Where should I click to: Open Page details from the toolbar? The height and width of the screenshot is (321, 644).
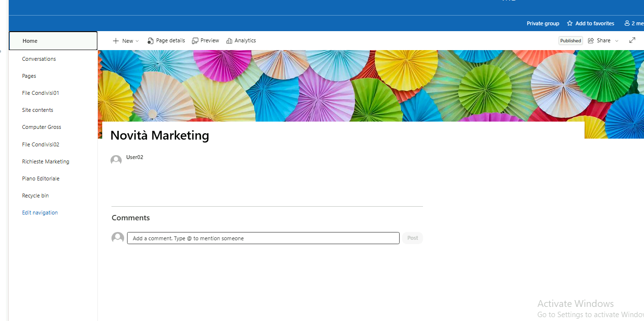(x=166, y=41)
